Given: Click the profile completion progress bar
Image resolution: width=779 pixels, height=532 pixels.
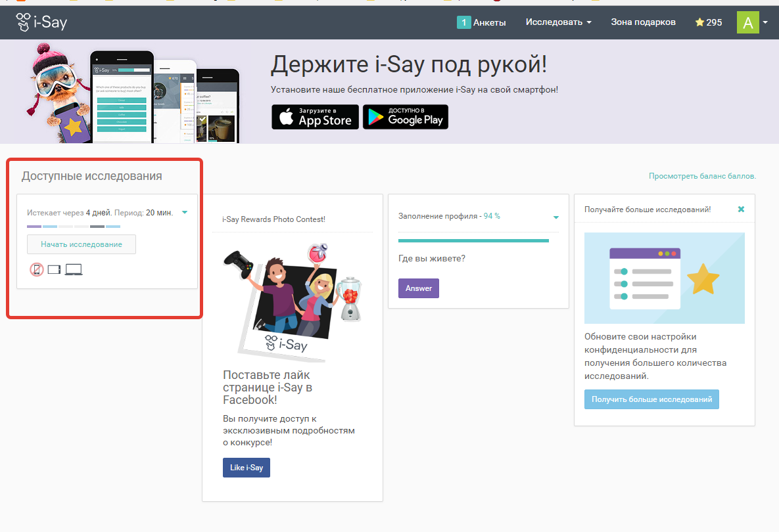Looking at the screenshot, I should pyautogui.click(x=473, y=240).
